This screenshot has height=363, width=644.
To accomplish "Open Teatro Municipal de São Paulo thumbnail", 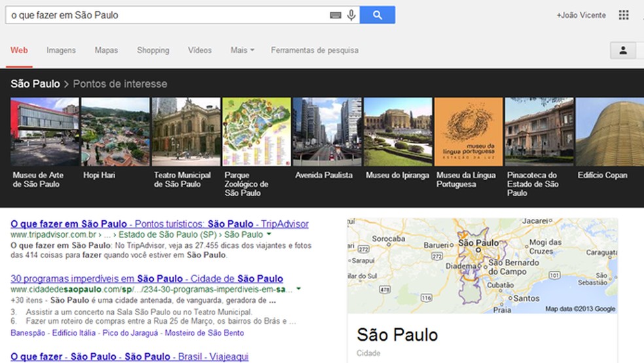I will point(186,132).
